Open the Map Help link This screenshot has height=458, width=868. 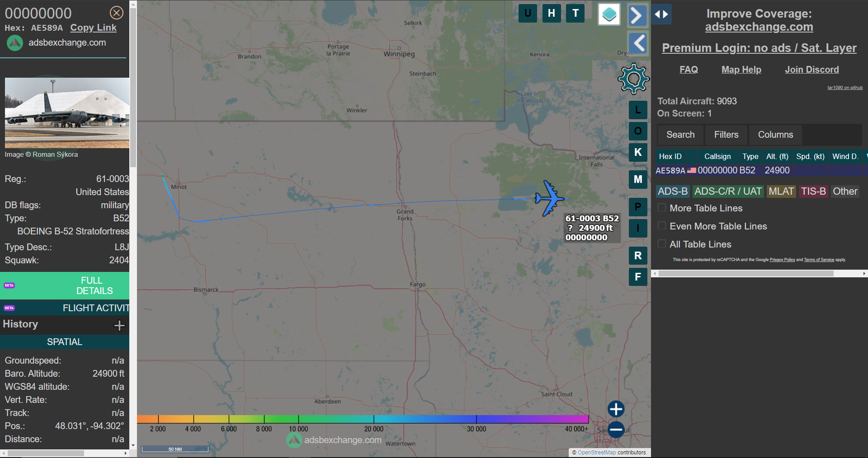pyautogui.click(x=741, y=70)
